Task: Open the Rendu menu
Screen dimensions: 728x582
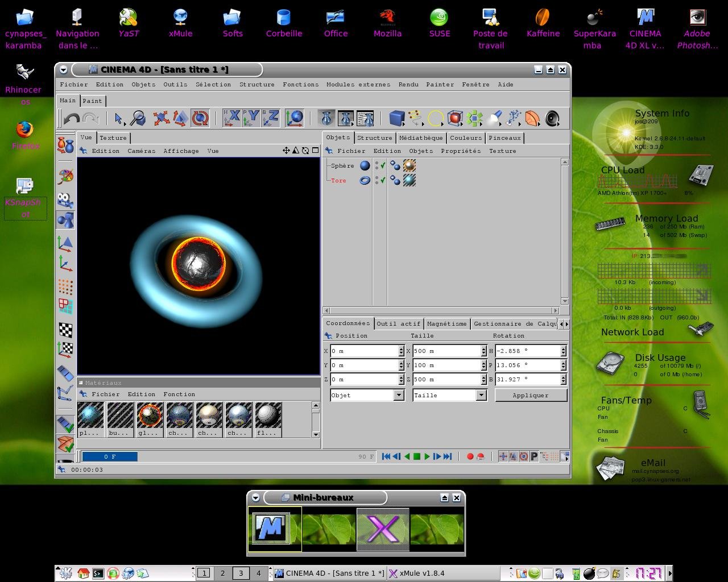Action: pyautogui.click(x=408, y=84)
